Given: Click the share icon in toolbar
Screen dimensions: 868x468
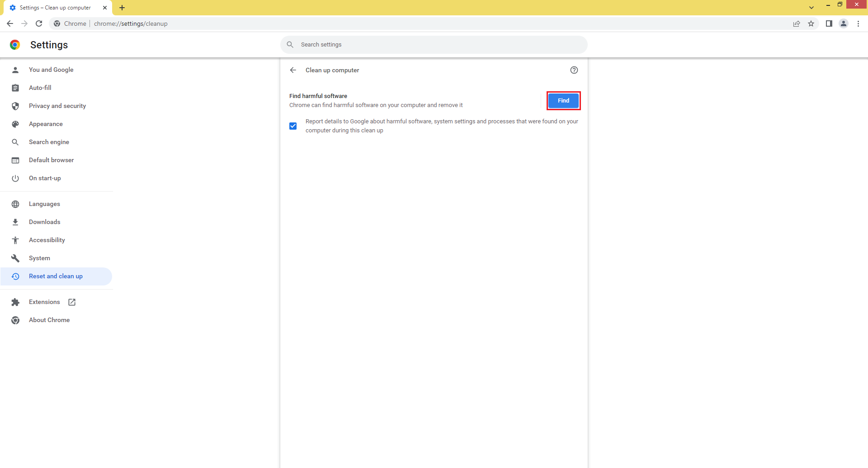Looking at the screenshot, I should pos(797,23).
